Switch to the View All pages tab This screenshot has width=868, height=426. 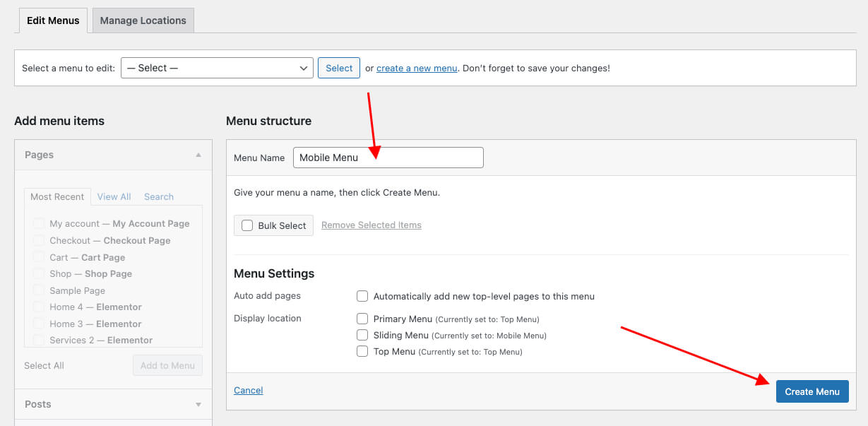point(114,196)
